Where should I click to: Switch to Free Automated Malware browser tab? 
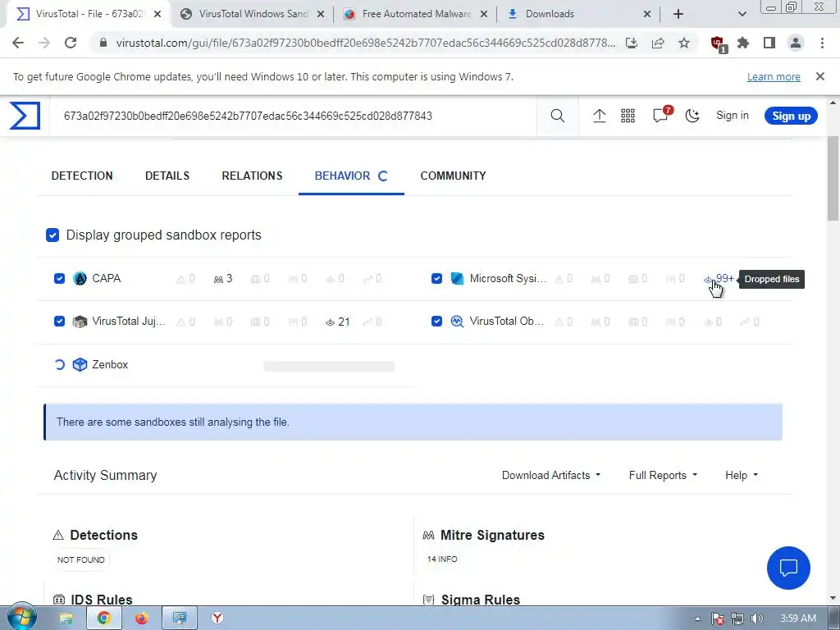click(416, 14)
